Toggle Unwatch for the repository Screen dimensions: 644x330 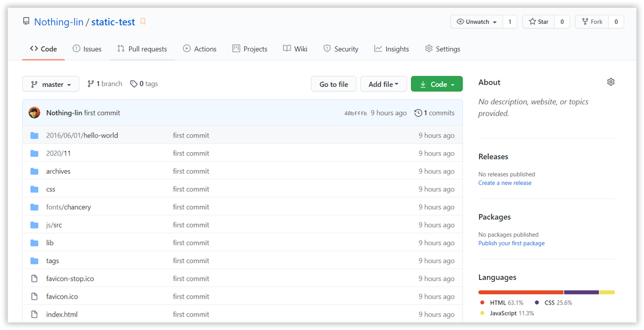click(477, 22)
